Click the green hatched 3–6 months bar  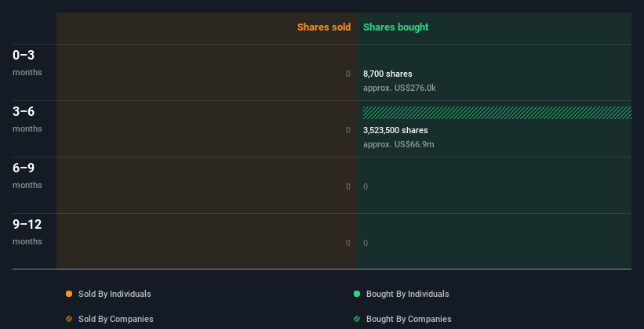[497, 113]
